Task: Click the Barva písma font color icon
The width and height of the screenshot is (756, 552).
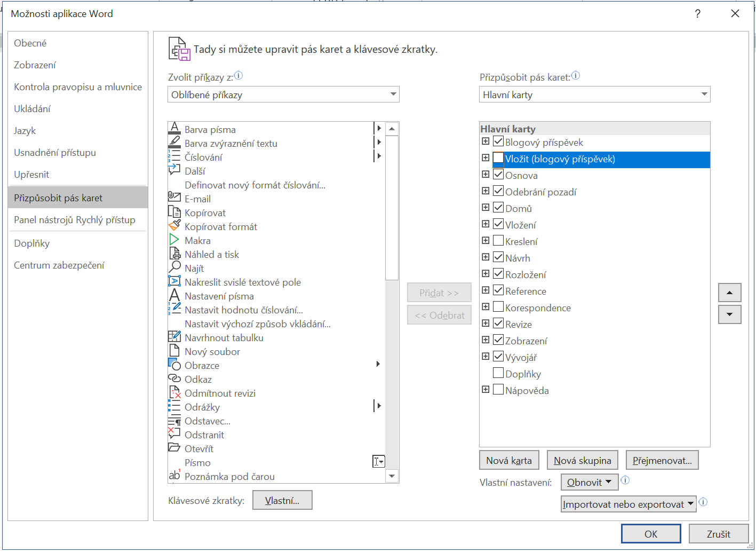Action: tap(174, 129)
